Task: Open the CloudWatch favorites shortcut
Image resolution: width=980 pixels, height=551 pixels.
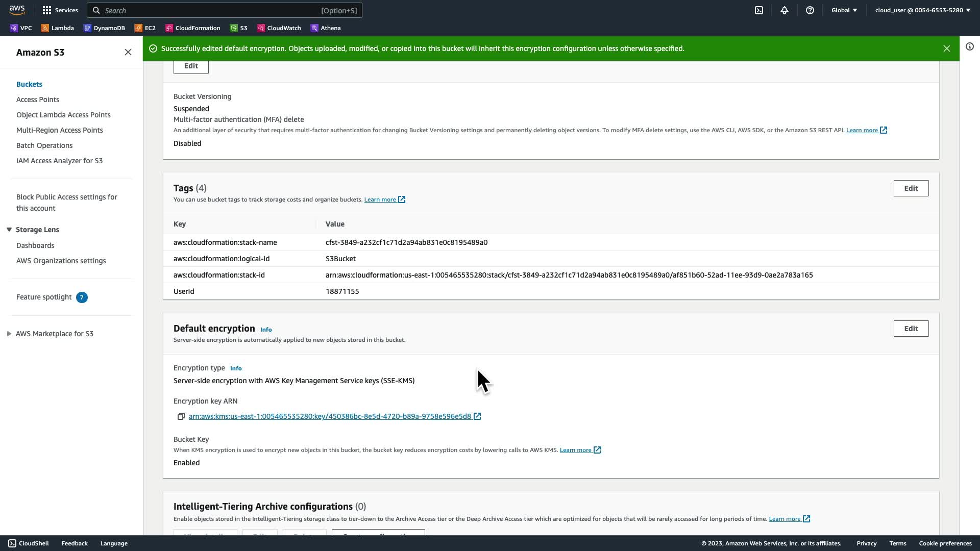Action: pyautogui.click(x=279, y=28)
